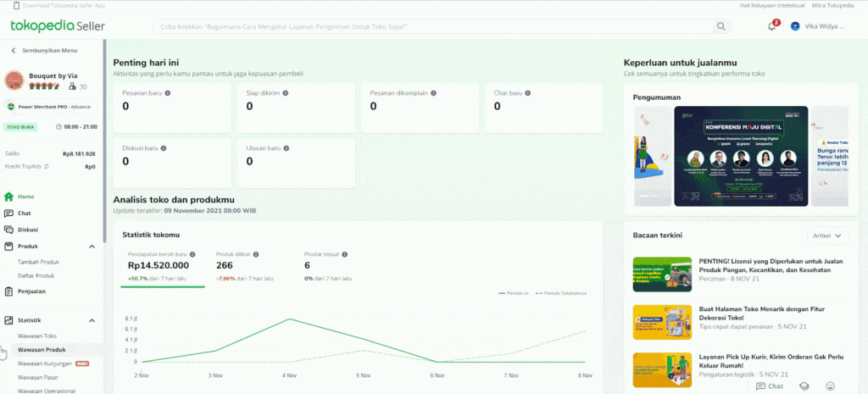
Task: Click the Kredit TopAds refresh icon
Action: [x=47, y=167]
